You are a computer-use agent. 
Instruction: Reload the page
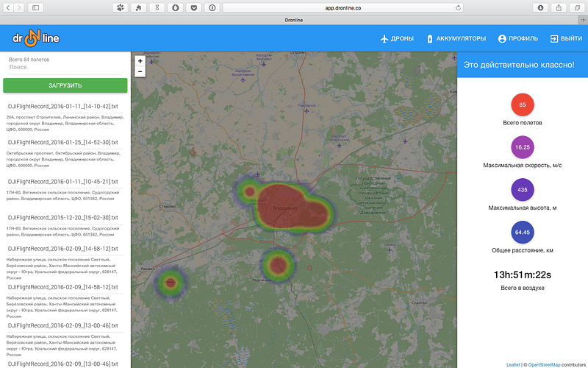458,7
